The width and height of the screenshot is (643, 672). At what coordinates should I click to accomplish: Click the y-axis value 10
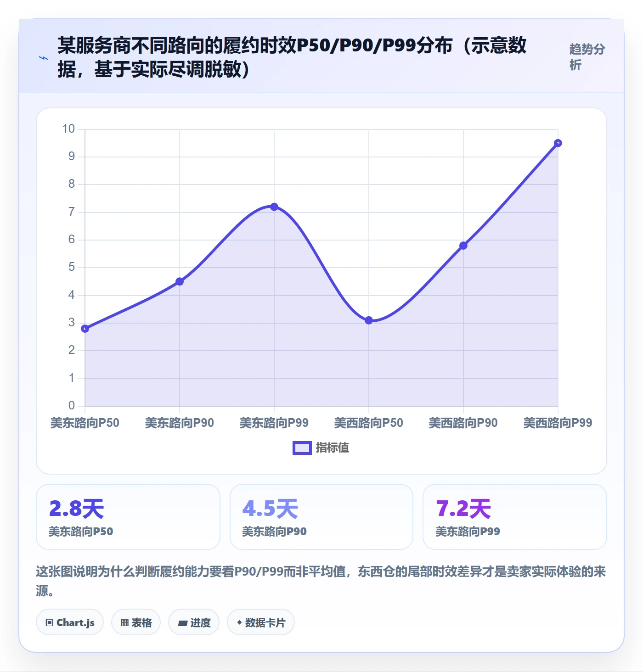[x=68, y=129]
